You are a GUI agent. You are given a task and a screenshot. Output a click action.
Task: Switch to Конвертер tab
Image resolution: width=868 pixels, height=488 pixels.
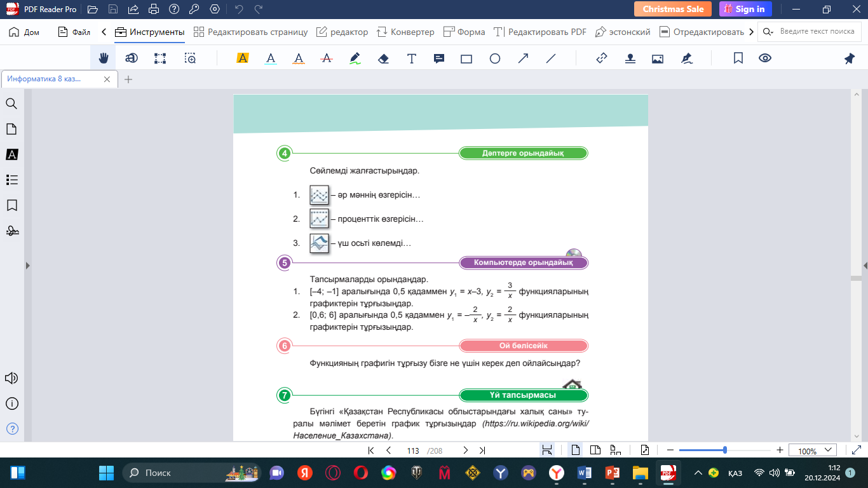pyautogui.click(x=405, y=32)
